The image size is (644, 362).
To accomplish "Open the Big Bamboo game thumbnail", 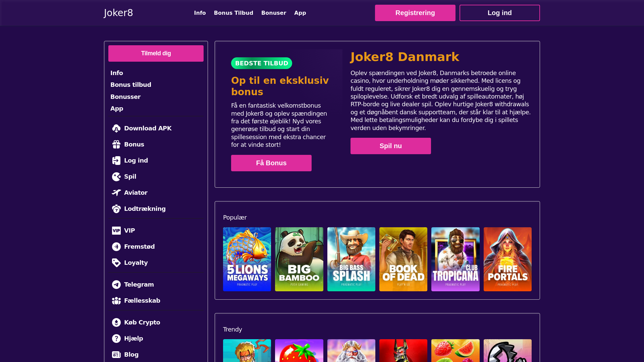I will click(299, 259).
